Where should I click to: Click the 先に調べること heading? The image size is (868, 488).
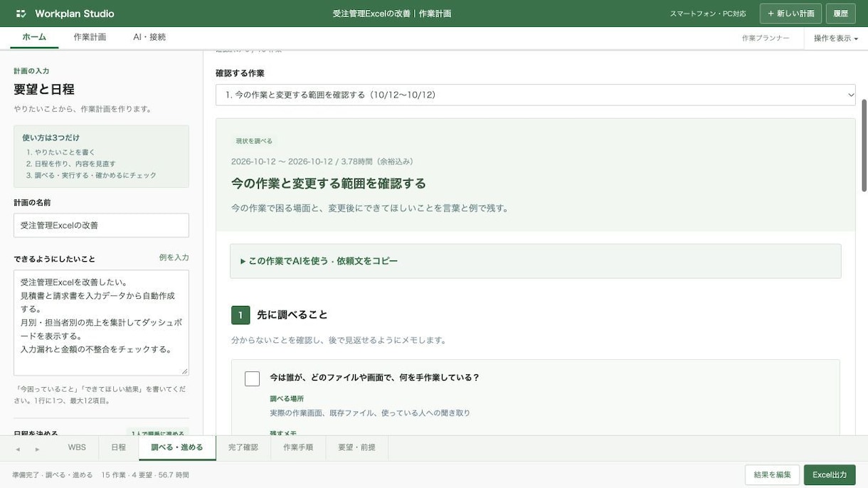(292, 314)
